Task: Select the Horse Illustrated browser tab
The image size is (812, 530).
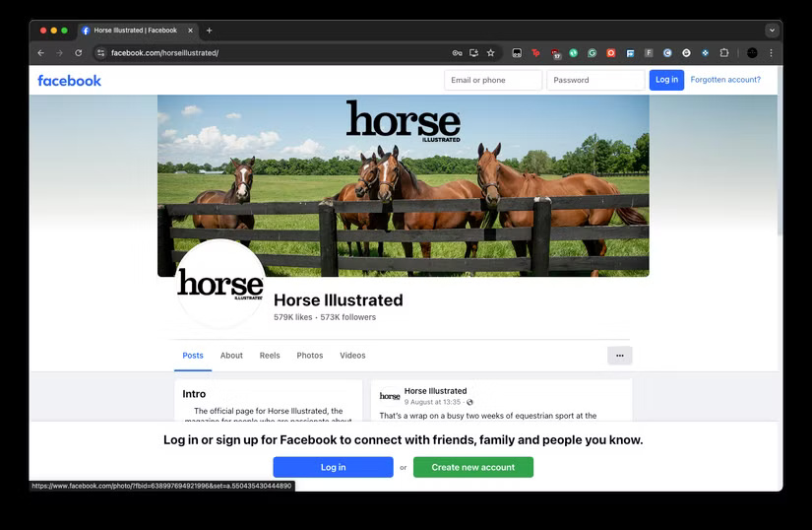Action: tap(136, 31)
